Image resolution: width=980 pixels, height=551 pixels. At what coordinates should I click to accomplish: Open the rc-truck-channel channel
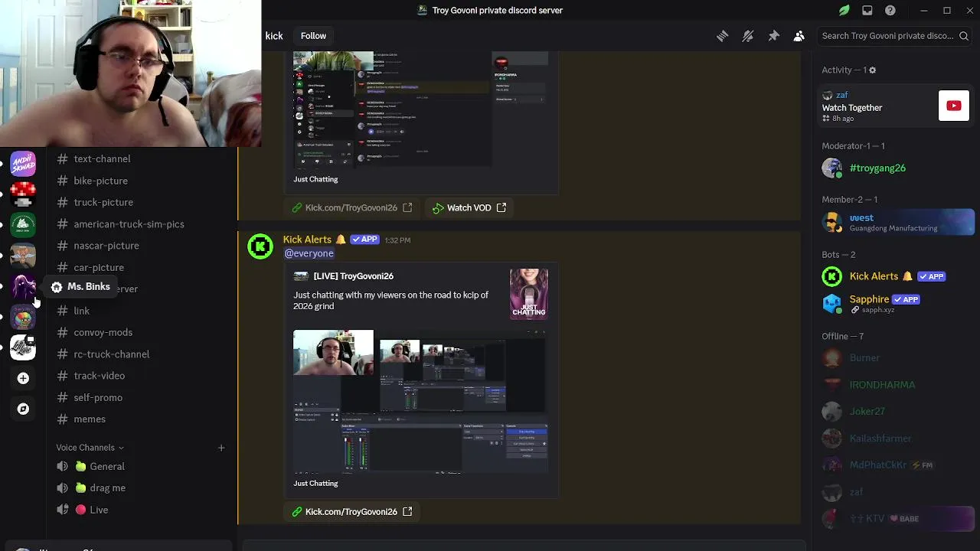[x=140, y=354]
